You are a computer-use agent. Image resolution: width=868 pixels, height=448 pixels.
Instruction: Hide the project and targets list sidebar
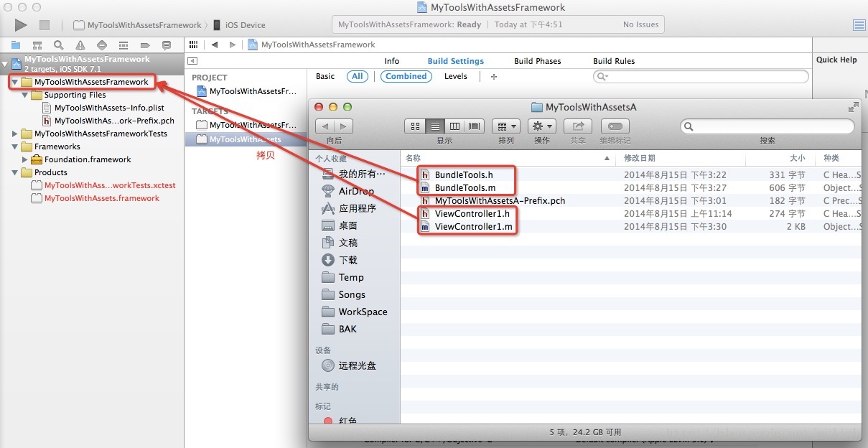click(x=192, y=61)
